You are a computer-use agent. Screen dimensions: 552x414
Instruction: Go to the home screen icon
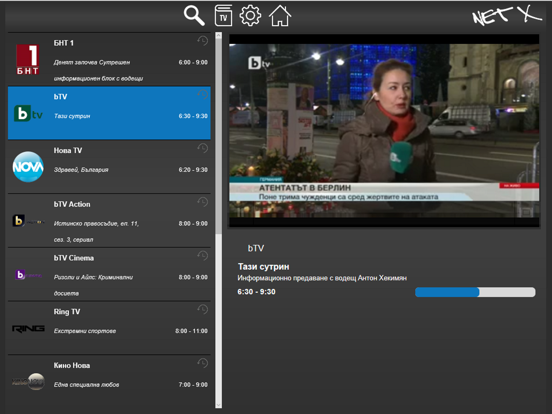click(x=280, y=16)
